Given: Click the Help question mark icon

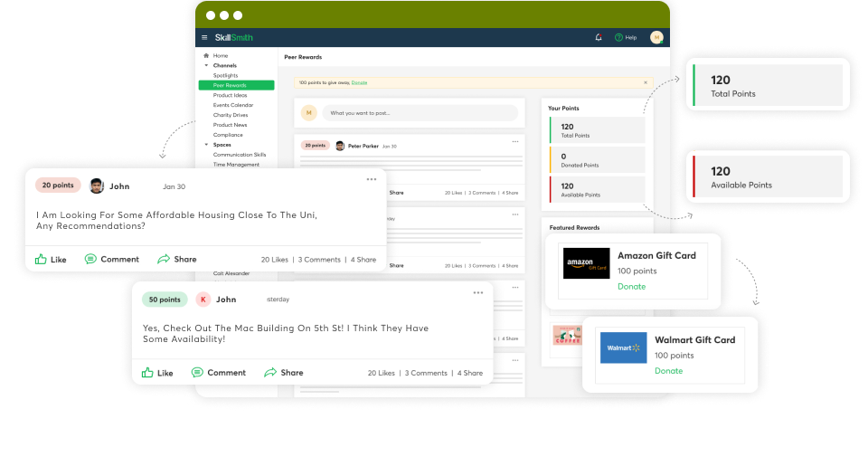Looking at the screenshot, I should tap(619, 37).
